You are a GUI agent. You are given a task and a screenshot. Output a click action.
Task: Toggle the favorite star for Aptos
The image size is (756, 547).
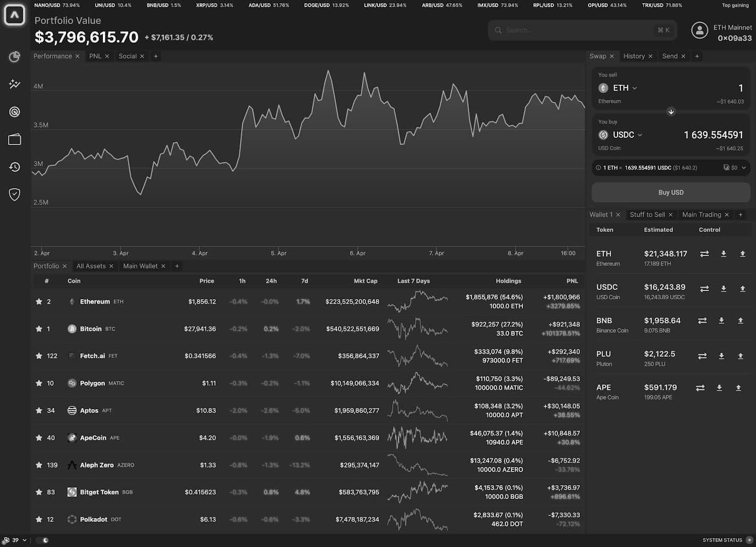(x=39, y=410)
